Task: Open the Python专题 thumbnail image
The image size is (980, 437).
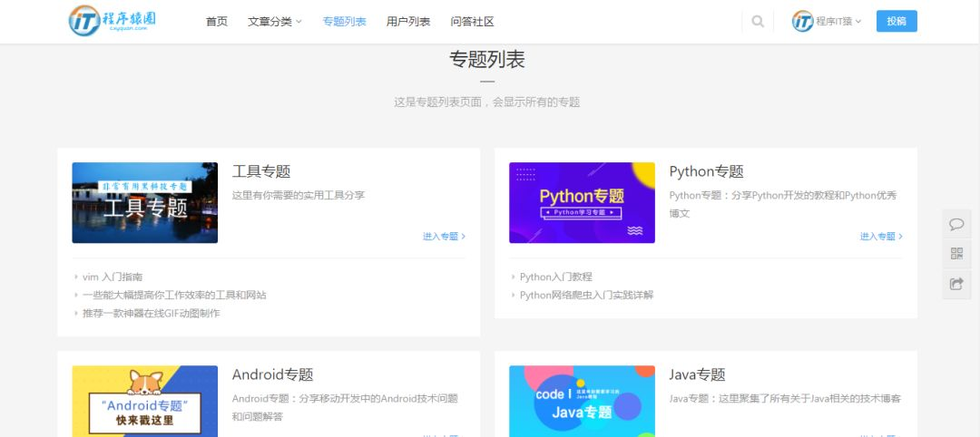Action: [x=582, y=202]
